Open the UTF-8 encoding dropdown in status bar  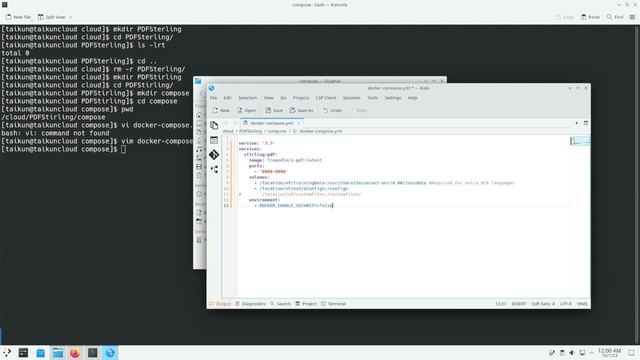coord(566,304)
